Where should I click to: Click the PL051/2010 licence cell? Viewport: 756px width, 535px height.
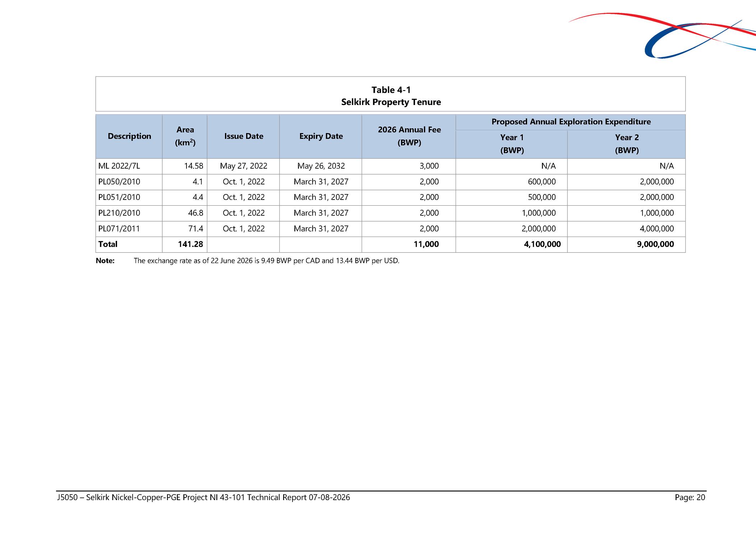[129, 197]
